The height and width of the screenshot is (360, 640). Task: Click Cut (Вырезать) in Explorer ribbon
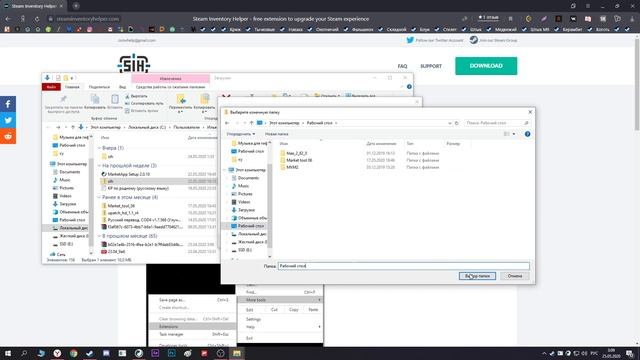point(136,96)
